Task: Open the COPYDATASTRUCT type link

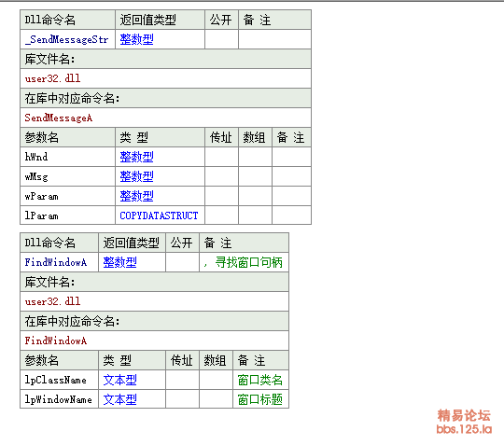Action: pyautogui.click(x=159, y=216)
